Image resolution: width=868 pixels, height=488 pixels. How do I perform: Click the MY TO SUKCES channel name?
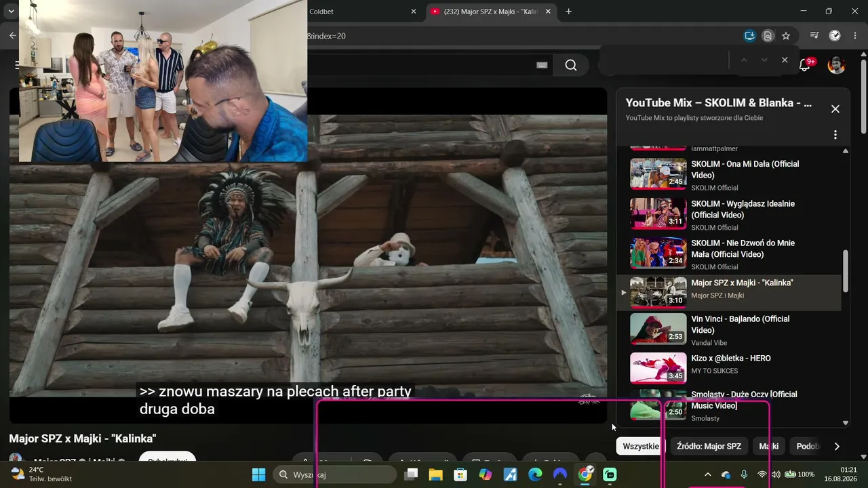(x=715, y=371)
